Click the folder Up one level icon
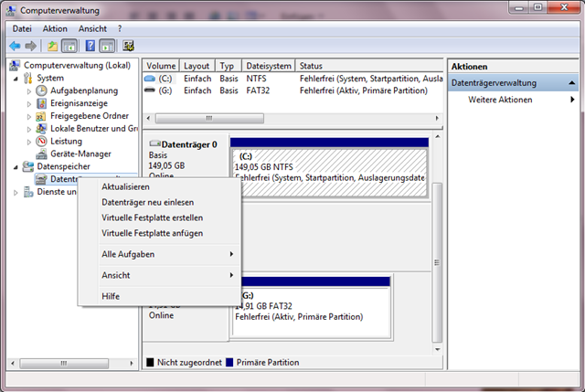The height and width of the screenshot is (392, 585). click(x=52, y=46)
